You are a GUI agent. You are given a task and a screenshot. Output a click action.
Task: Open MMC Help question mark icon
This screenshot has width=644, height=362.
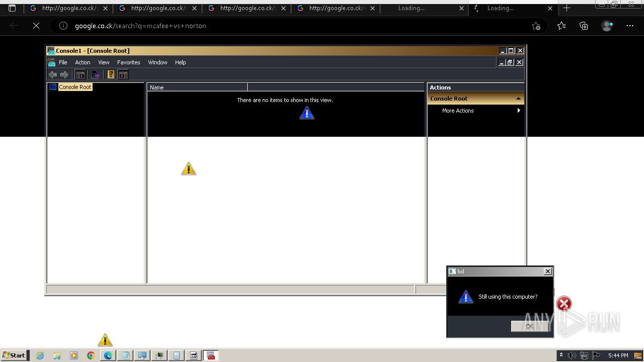[x=111, y=75]
